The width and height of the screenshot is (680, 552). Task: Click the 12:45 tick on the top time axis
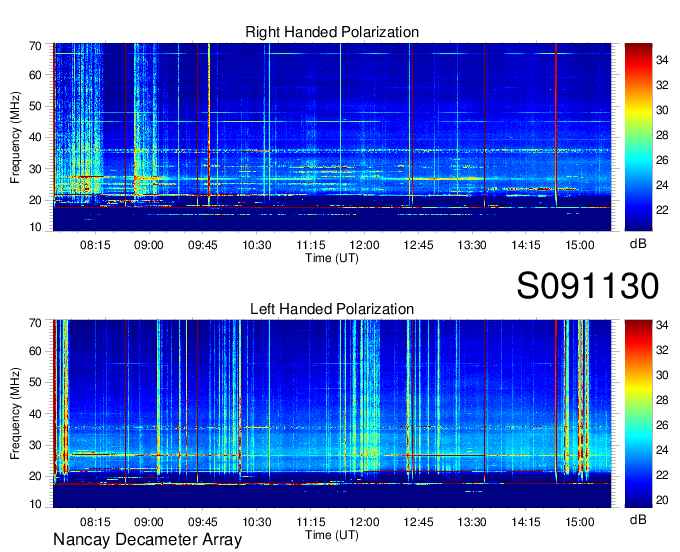pyautogui.click(x=418, y=245)
